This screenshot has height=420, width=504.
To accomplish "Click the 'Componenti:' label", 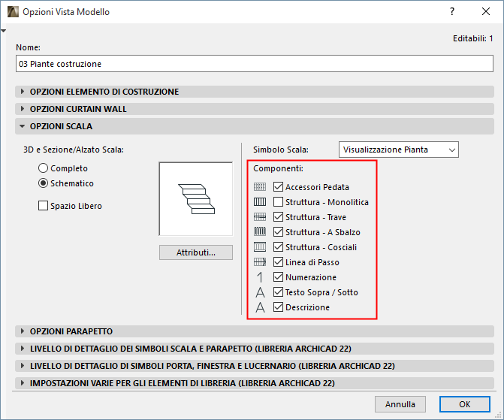I will (x=278, y=168).
